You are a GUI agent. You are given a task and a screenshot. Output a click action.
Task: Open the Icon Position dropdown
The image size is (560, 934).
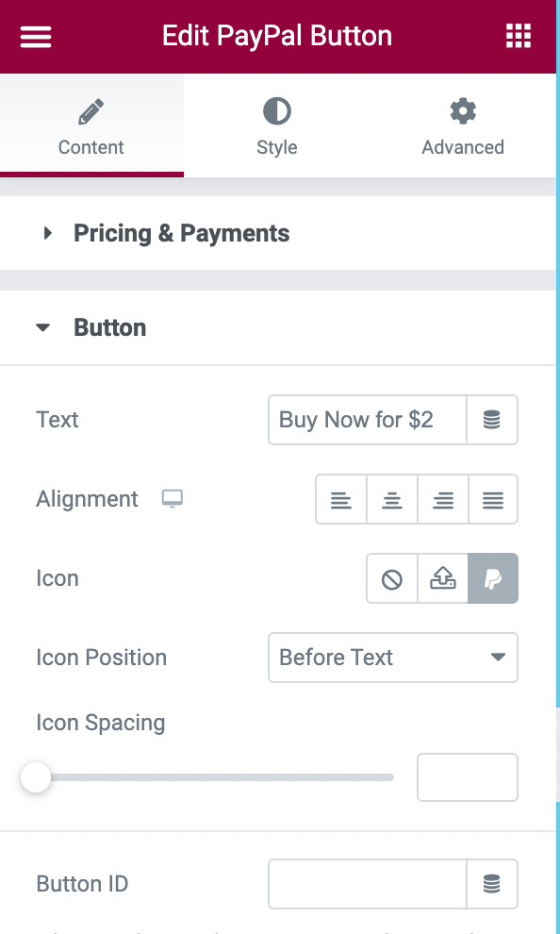(393, 658)
